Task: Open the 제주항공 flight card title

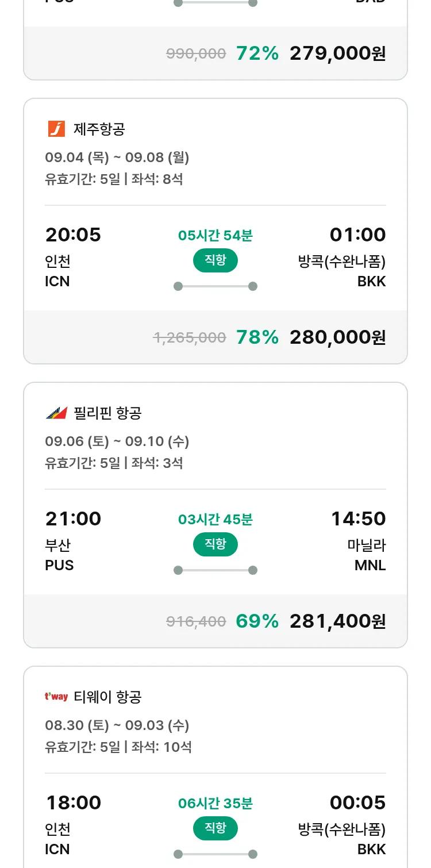Action: pyautogui.click(x=99, y=129)
